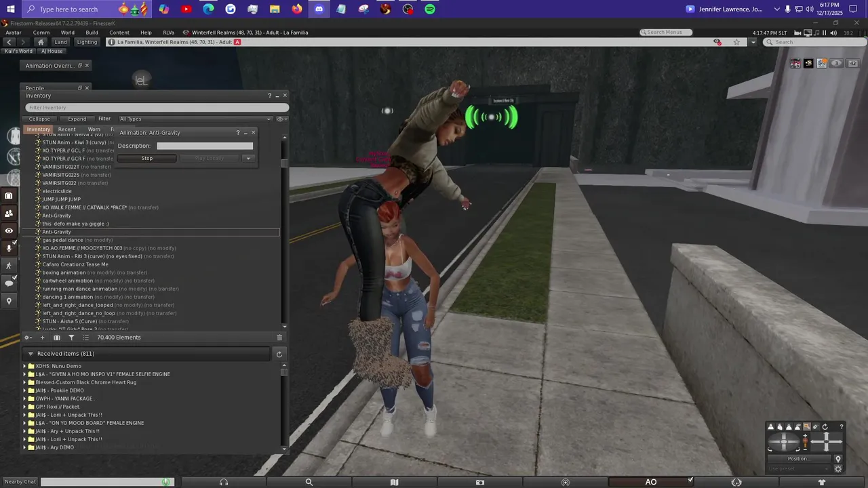Collapse the Received items (811) section
The height and width of the screenshot is (488, 868).
coord(31,354)
